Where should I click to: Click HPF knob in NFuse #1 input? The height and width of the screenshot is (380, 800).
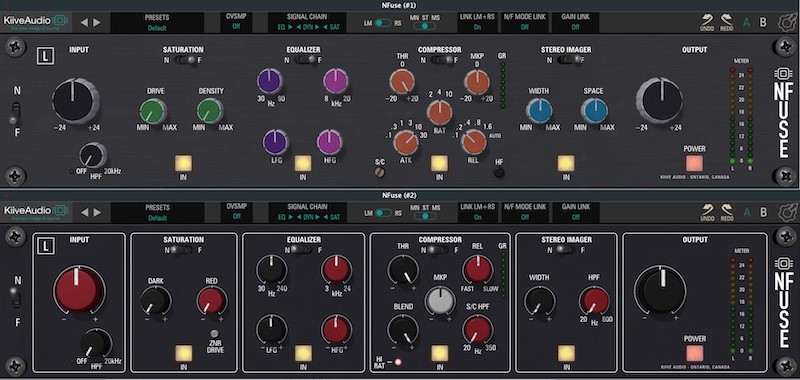tap(93, 155)
